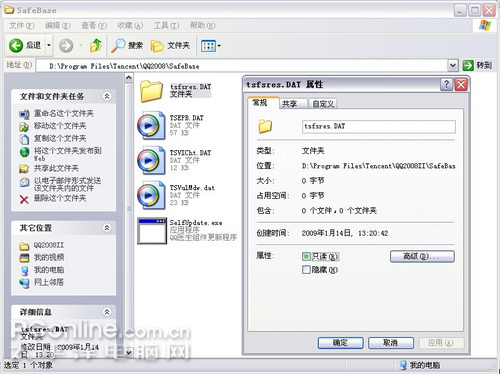500x374 pixels.
Task: Collapse the 文件和文件夹任务 panel chevron
Action: tap(107, 96)
